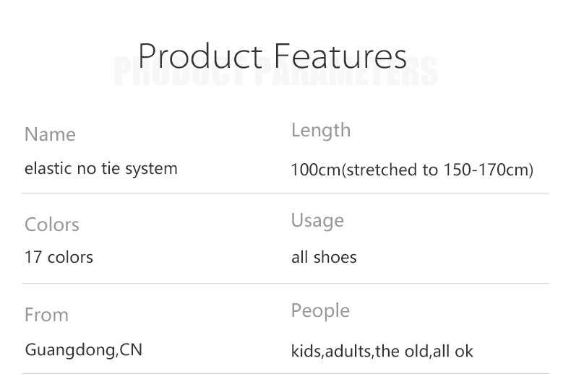The height and width of the screenshot is (392, 571).
Task: Select the "Name" field label
Action: pyautogui.click(x=50, y=134)
